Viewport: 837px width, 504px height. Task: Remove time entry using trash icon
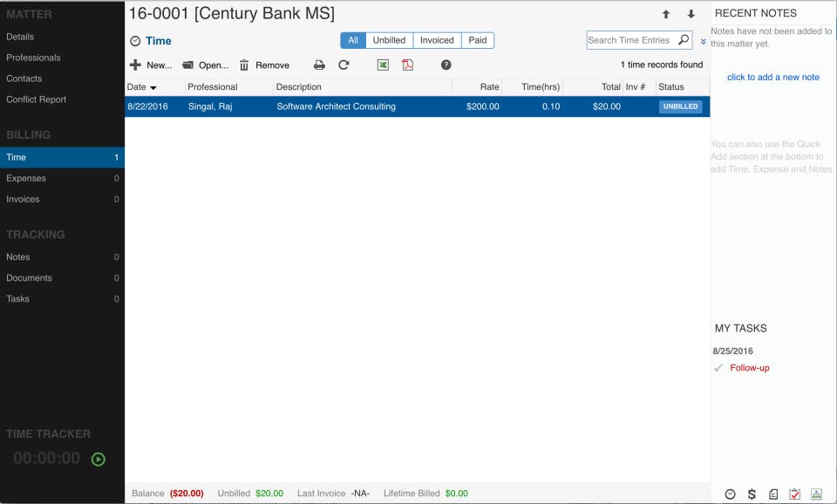pos(244,65)
